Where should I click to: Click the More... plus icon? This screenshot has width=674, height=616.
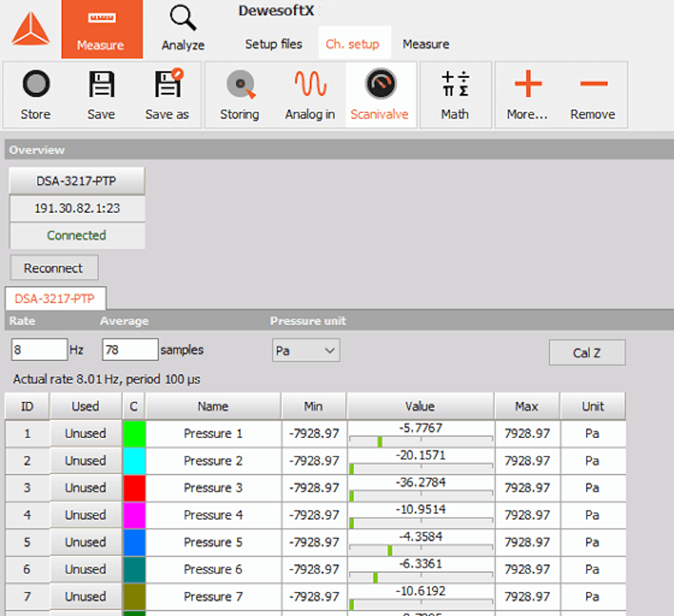pyautogui.click(x=528, y=84)
